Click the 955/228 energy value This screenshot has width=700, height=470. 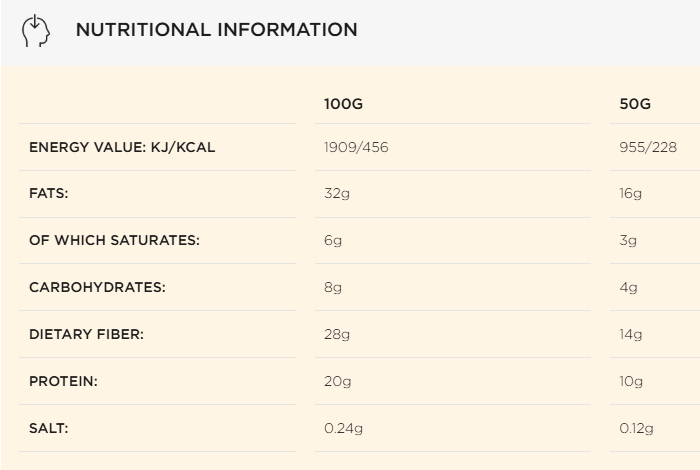point(648,147)
